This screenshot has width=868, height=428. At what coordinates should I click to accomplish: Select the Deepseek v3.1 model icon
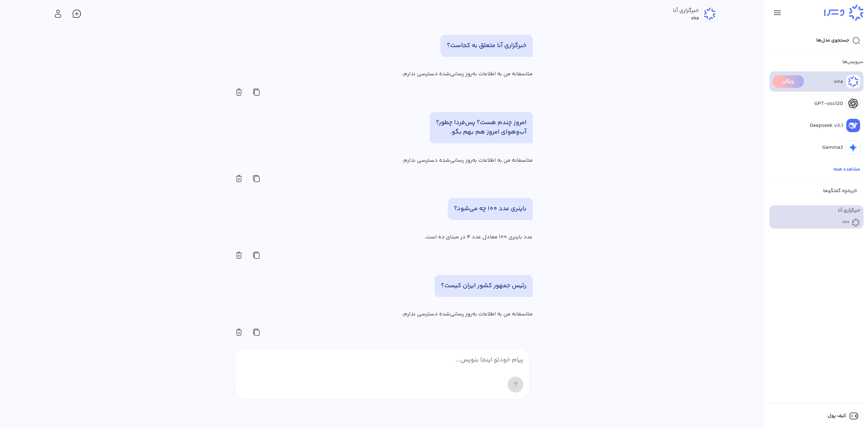click(x=853, y=125)
